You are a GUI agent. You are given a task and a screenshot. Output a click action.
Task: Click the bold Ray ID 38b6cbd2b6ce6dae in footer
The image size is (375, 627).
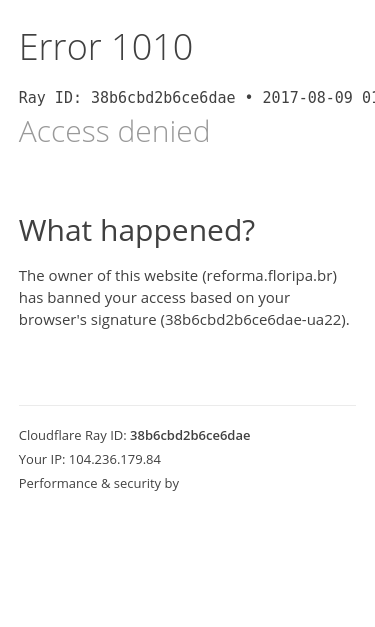(x=190, y=435)
